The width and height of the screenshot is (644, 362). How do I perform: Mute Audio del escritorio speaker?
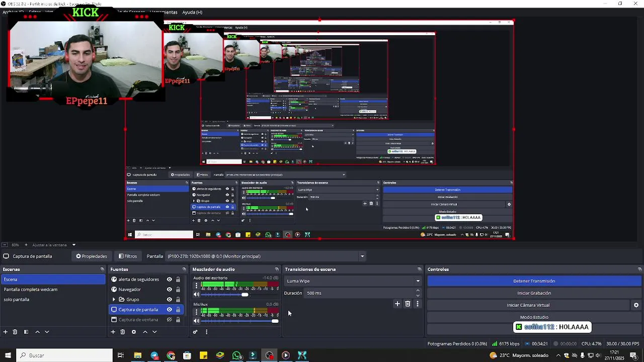point(197,295)
